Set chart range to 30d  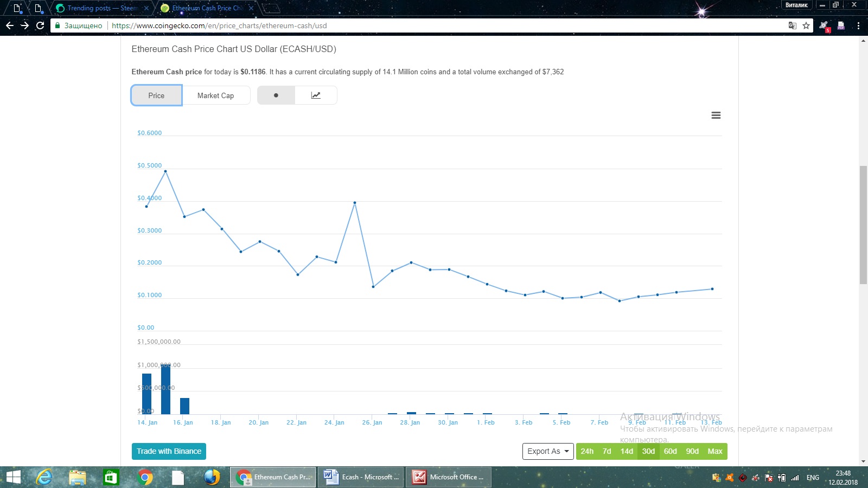point(648,451)
